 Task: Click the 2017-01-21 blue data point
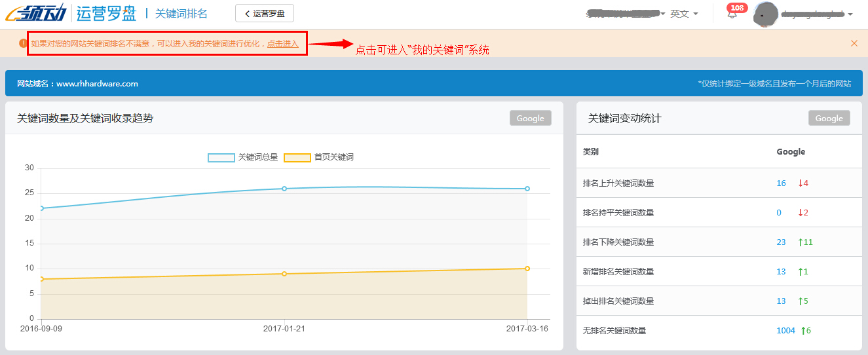pyautogui.click(x=284, y=189)
